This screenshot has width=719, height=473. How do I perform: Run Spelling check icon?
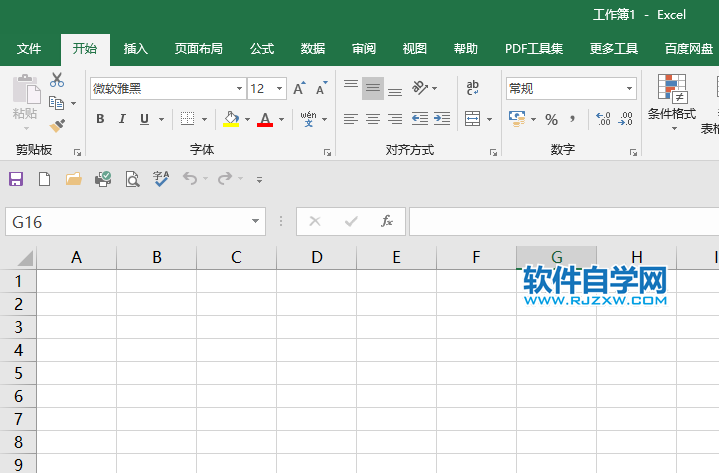pyautogui.click(x=161, y=179)
